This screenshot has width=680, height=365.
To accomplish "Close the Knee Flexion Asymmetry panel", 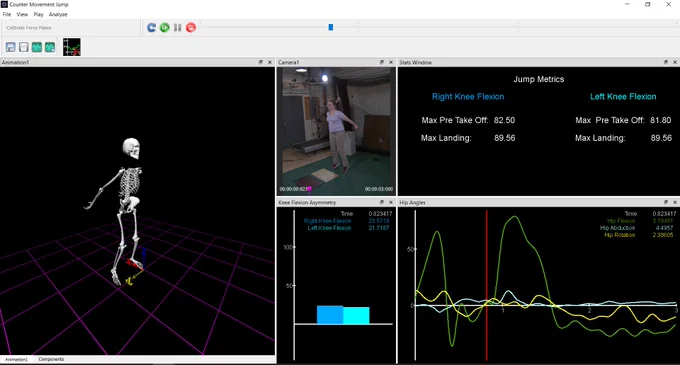I will [x=391, y=202].
